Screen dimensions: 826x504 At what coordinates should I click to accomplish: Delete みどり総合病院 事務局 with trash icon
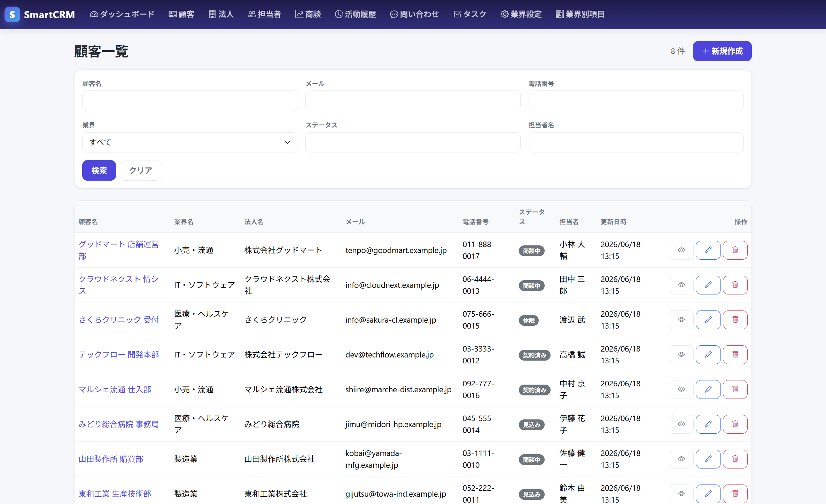coord(735,424)
